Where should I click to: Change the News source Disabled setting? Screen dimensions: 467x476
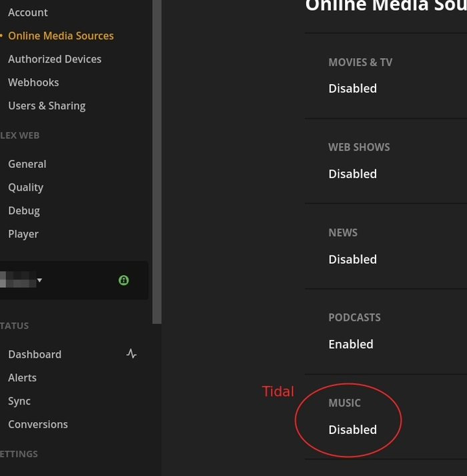pyautogui.click(x=352, y=259)
